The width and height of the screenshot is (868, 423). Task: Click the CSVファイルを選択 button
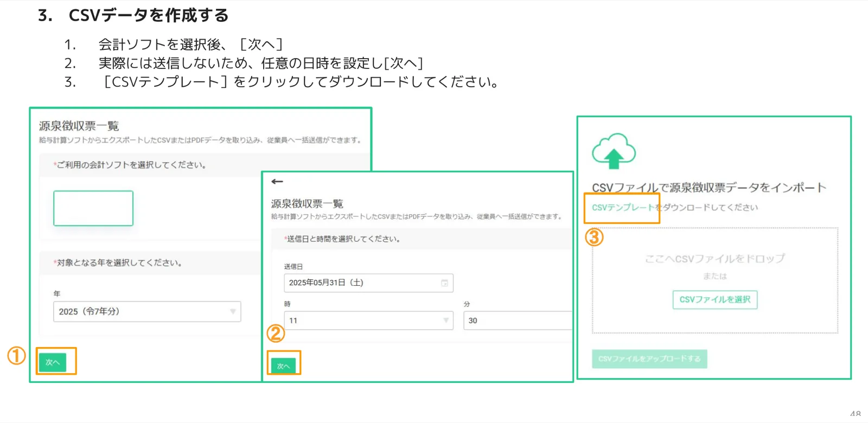point(715,300)
